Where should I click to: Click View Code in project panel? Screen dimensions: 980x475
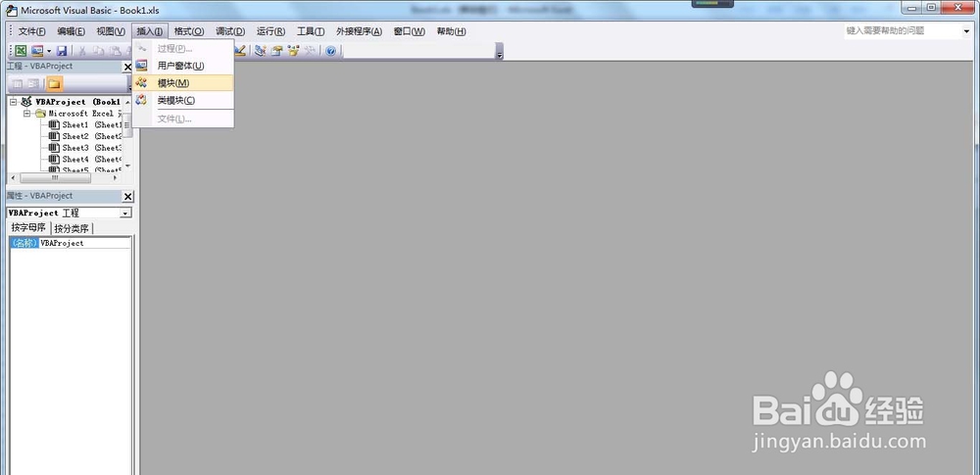[18, 84]
